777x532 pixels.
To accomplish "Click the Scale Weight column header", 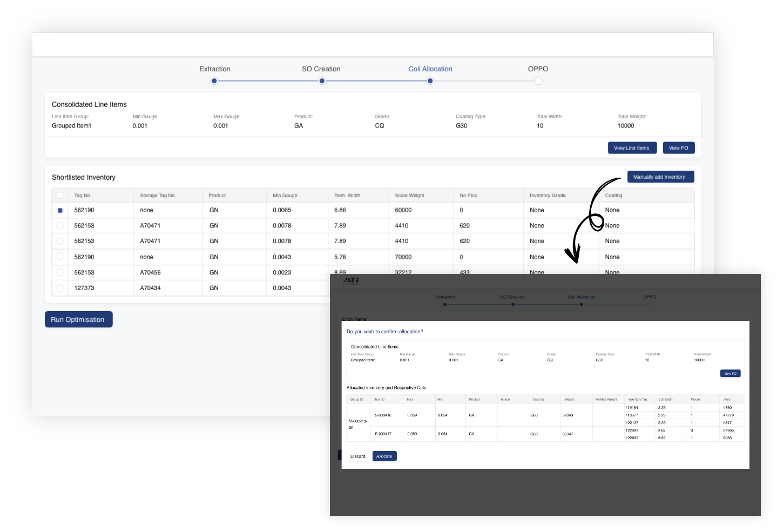I will coord(409,196).
